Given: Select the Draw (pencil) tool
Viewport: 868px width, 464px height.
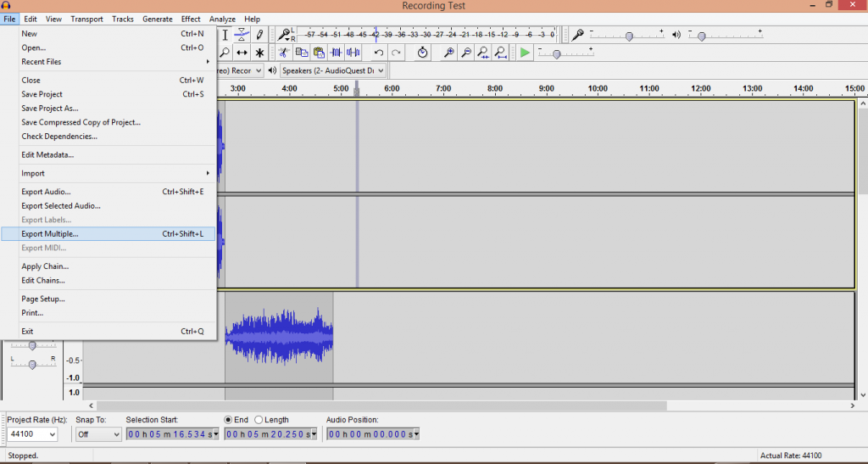Looking at the screenshot, I should point(259,35).
